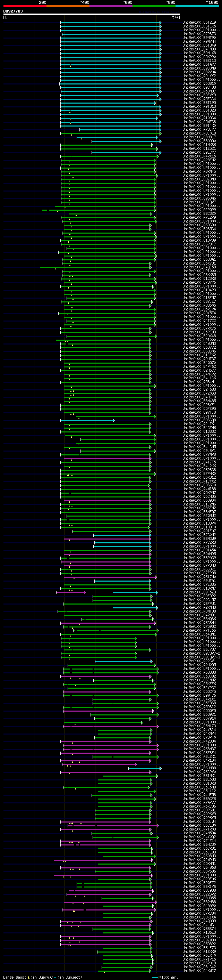Click label UniRef100_P91454
222x980 pixels.
[x=199, y=550]
